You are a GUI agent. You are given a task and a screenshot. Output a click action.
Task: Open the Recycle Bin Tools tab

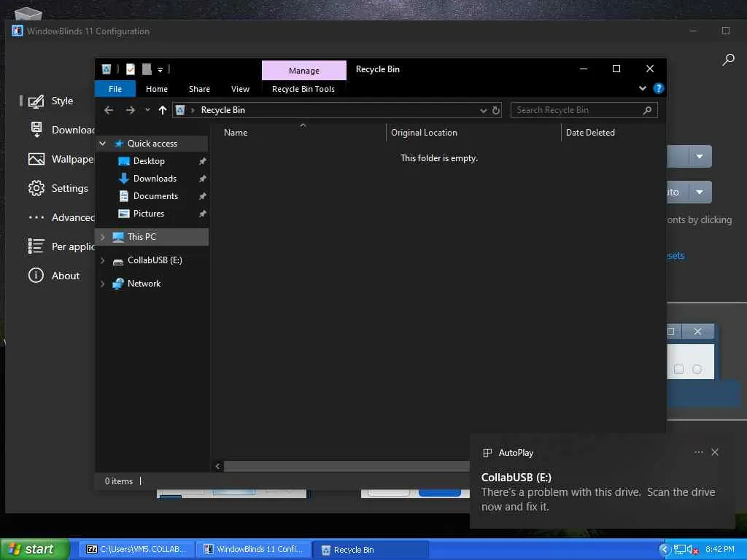tap(303, 89)
